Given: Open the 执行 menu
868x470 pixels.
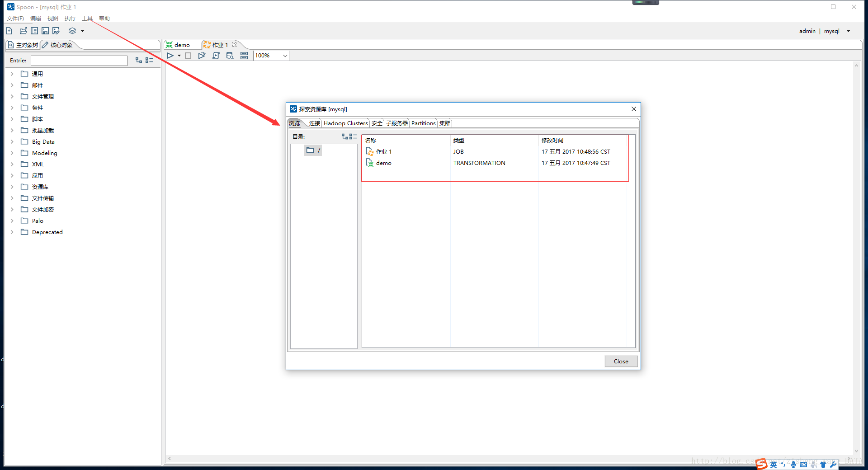Looking at the screenshot, I should [70, 19].
